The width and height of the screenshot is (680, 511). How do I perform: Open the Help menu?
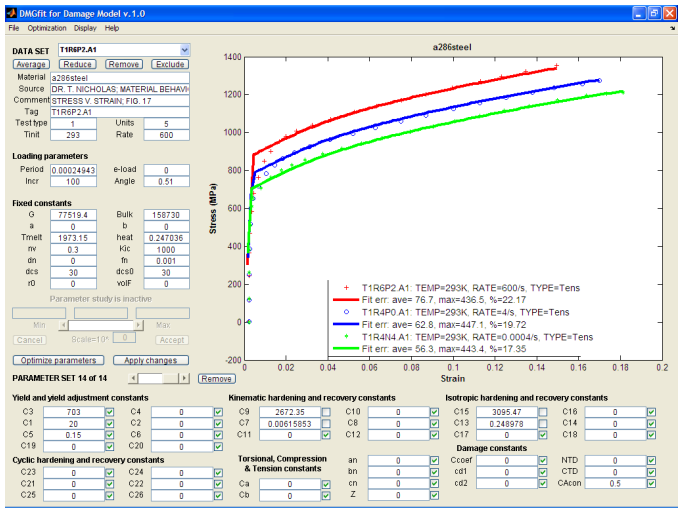[x=112, y=28]
